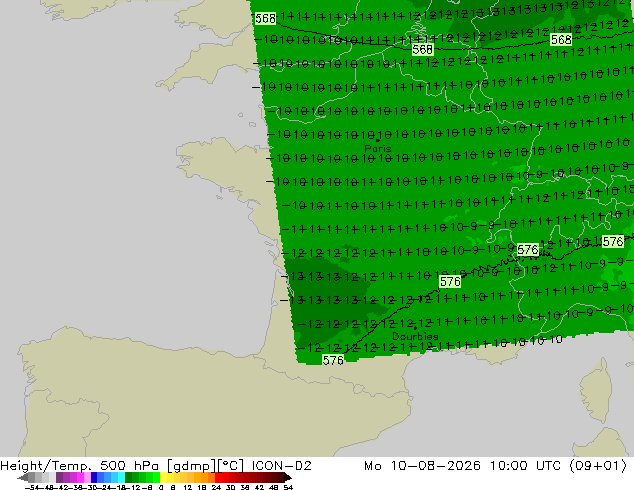Click the 'Height/Temp. 500 hPa' title text
Image resolution: width=634 pixels, height=490 pixels.
point(79,466)
